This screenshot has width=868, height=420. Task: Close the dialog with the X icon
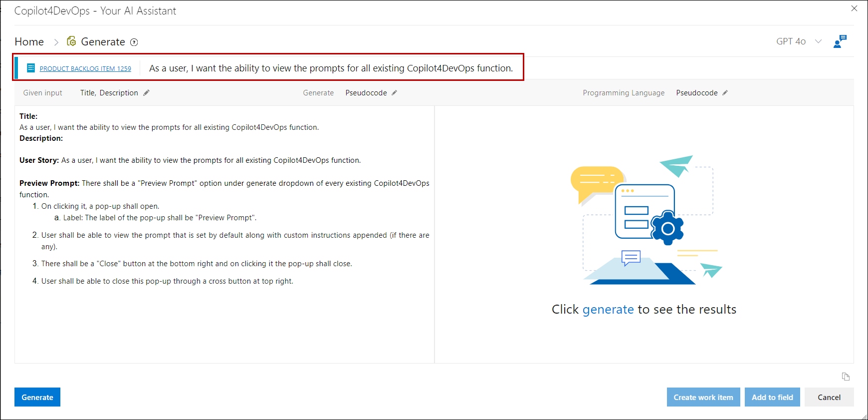854,8
